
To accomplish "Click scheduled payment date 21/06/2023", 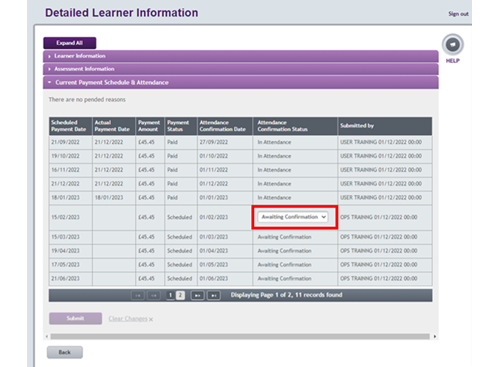I will coord(65,279).
